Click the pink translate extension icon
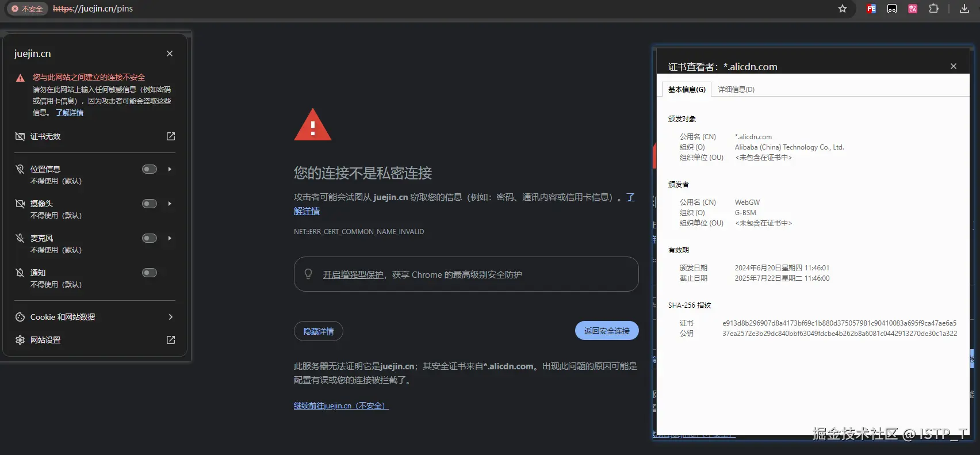Screen dimensions: 980x455 (913, 9)
